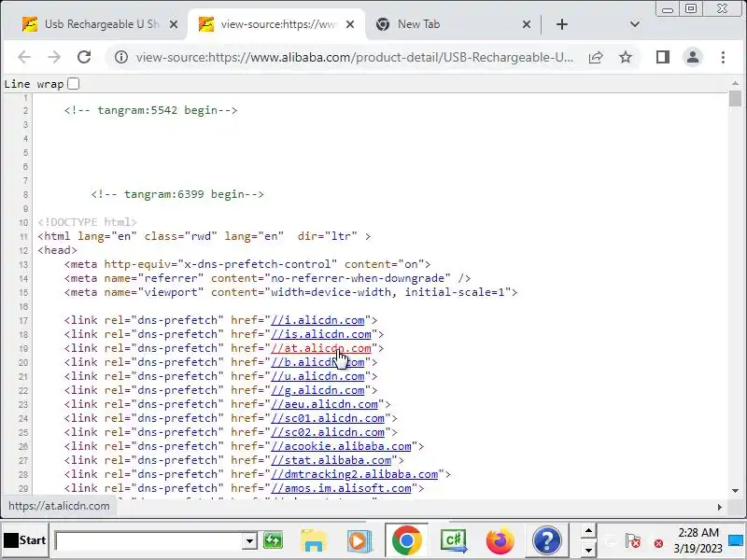Click the taskbar search input box
Screen dimensions: 747x560
(148, 541)
